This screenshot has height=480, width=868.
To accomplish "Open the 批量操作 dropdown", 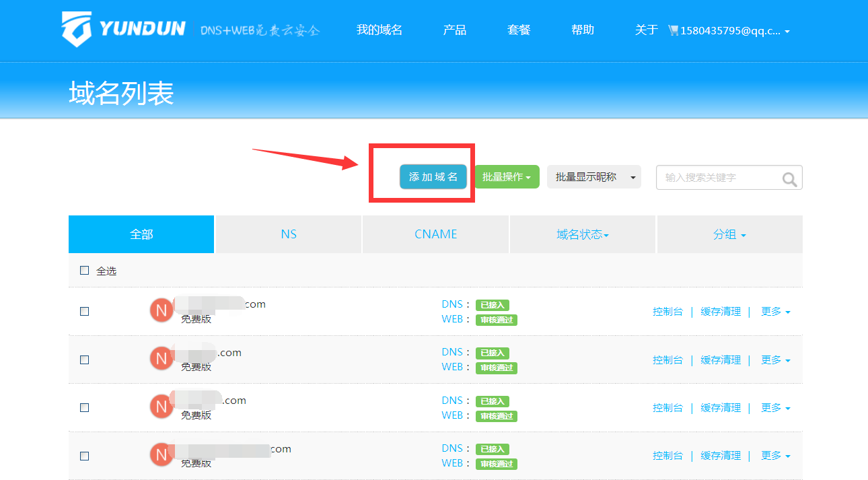I will coord(507,177).
